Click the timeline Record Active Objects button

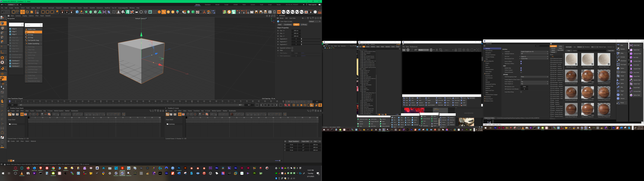tap(286, 105)
